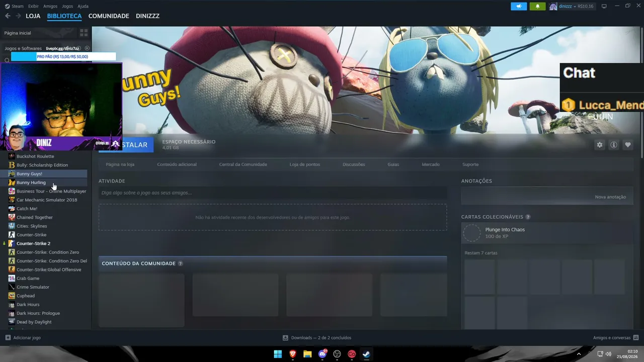Open Discord from the taskbar
Viewport: 644px width, 362px height.
(323, 354)
